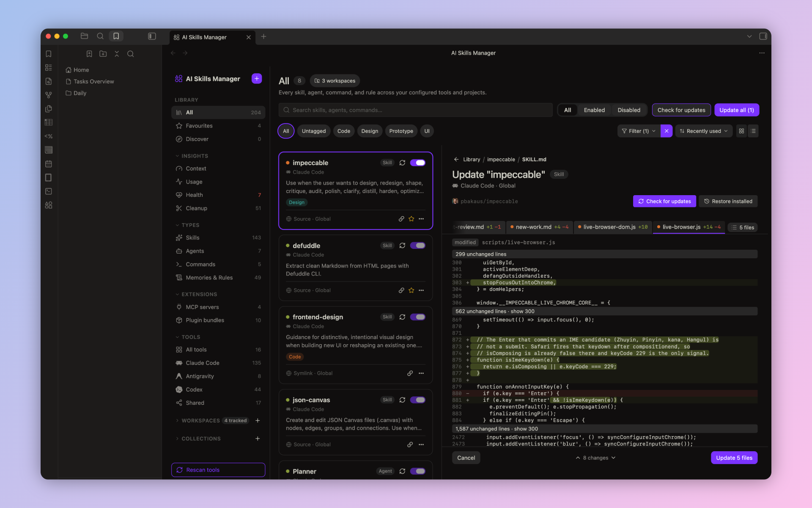Select the All status filter segment
The height and width of the screenshot is (508, 812).
568,110
